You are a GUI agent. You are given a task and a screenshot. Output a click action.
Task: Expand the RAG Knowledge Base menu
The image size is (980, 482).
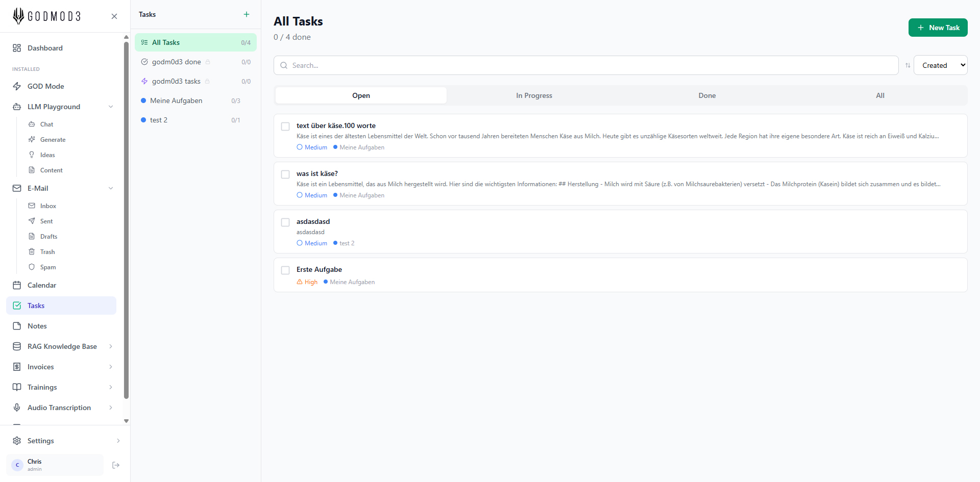tap(111, 346)
